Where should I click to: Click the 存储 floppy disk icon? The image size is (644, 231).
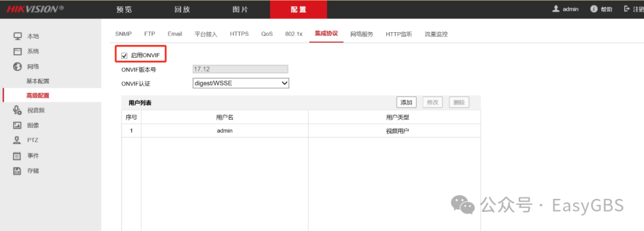click(17, 171)
